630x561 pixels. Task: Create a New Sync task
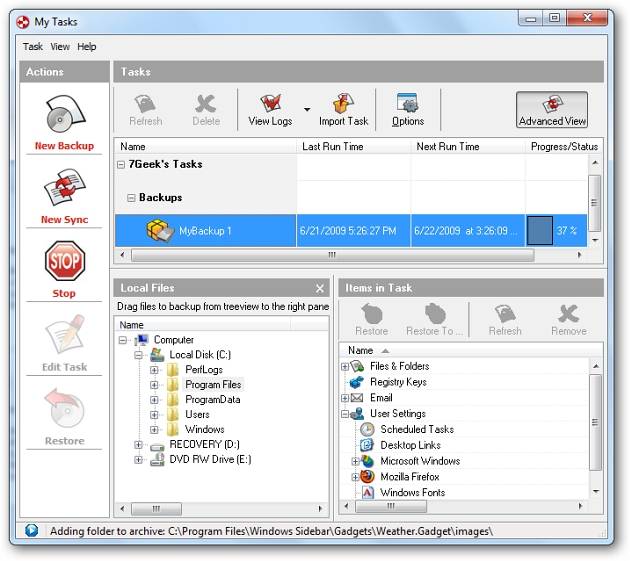(x=64, y=197)
